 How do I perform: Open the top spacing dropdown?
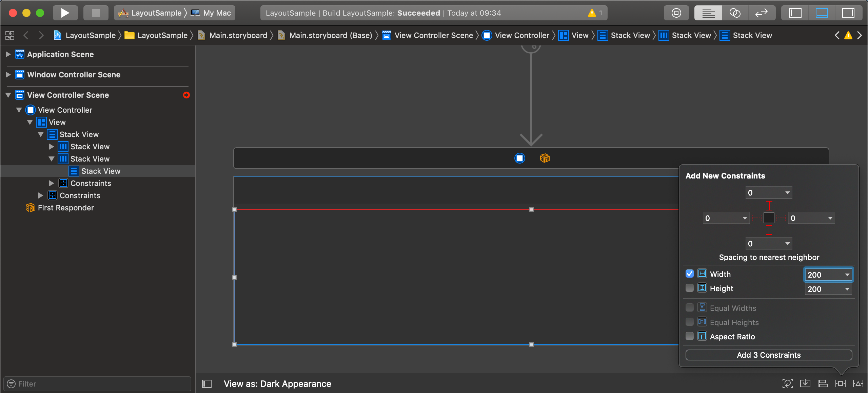(x=769, y=192)
